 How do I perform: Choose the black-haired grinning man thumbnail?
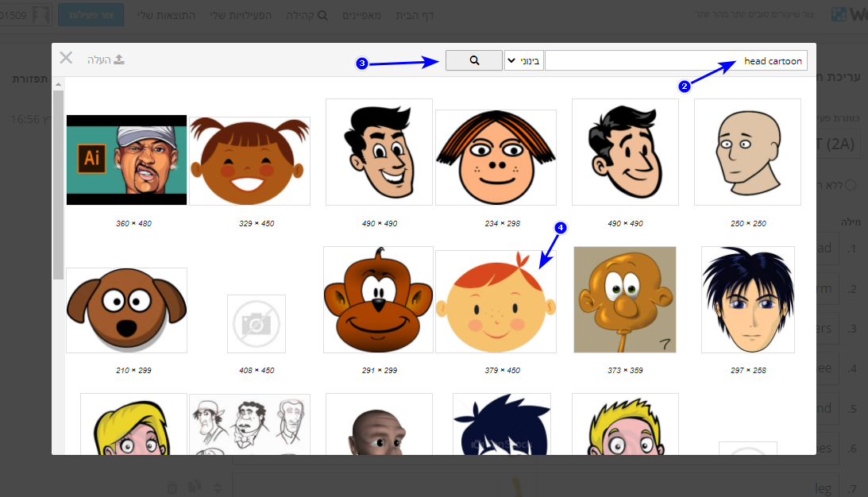pyautogui.click(x=379, y=152)
